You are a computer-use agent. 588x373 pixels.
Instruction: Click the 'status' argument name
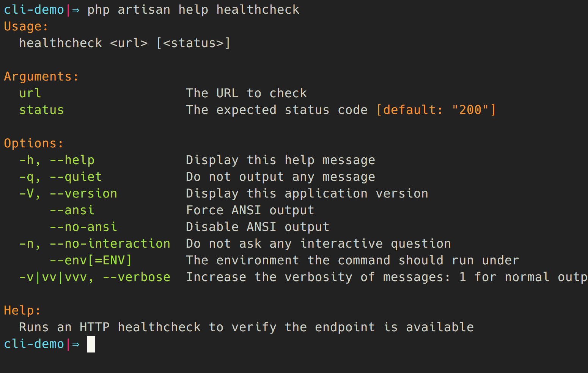[41, 110]
